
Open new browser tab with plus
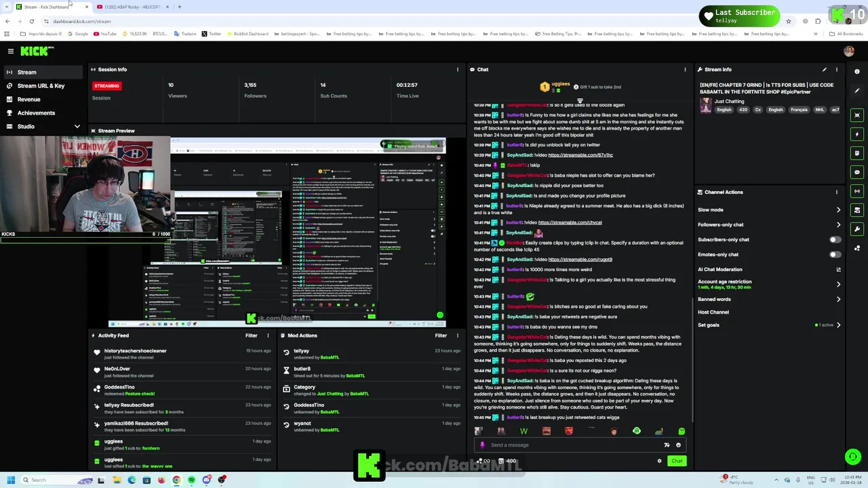pyautogui.click(x=179, y=7)
